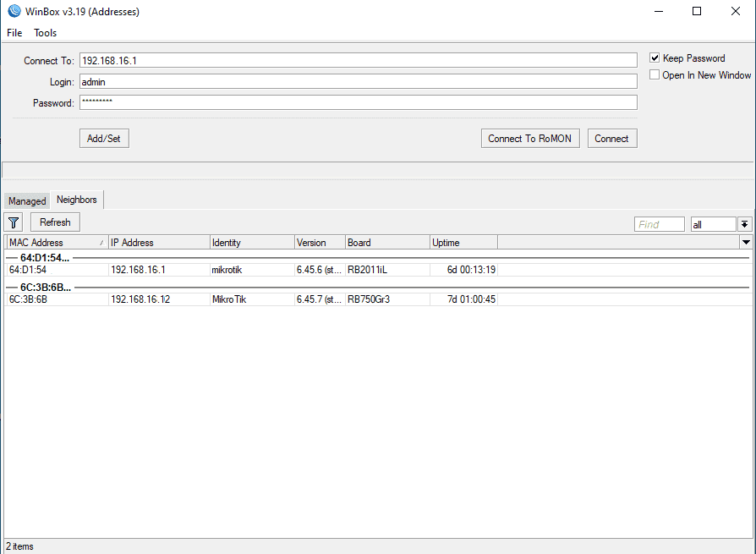Open the column chooser arrow in table header

click(x=746, y=243)
